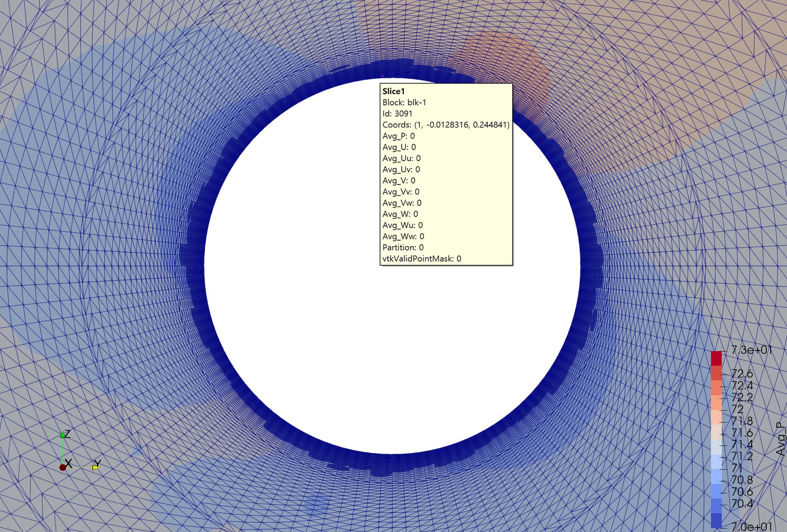Click the 'Avg_Uv: 0' tooltip entry
This screenshot has height=532, width=787.
[x=401, y=169]
